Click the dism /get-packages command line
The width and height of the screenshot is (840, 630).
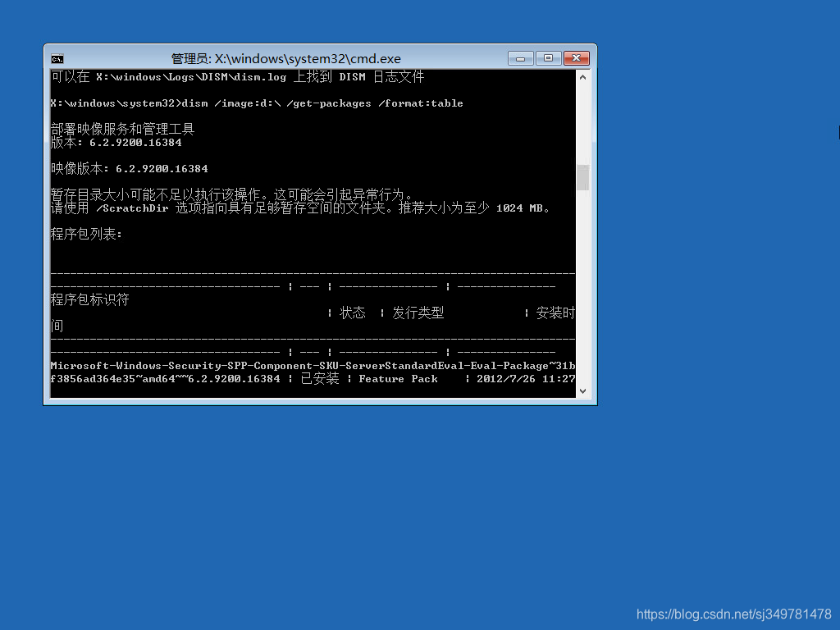pyautogui.click(x=257, y=103)
